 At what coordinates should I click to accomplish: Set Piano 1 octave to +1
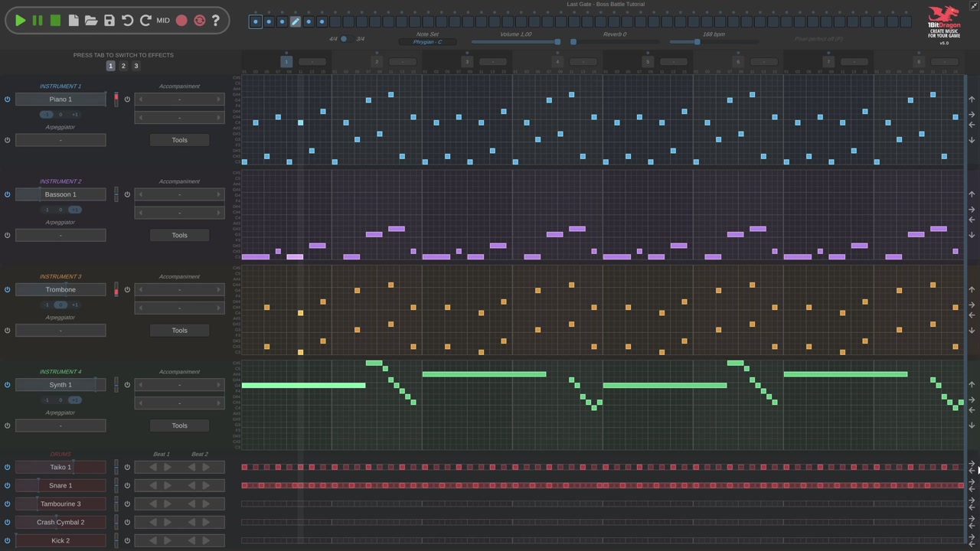click(74, 115)
